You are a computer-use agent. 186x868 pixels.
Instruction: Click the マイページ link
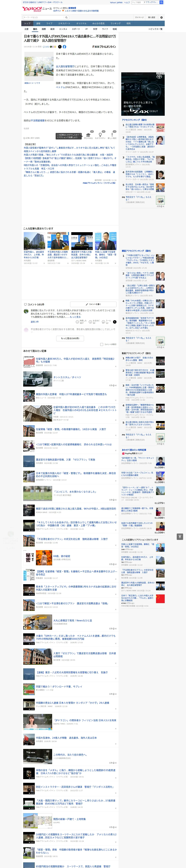[x=139, y=17]
